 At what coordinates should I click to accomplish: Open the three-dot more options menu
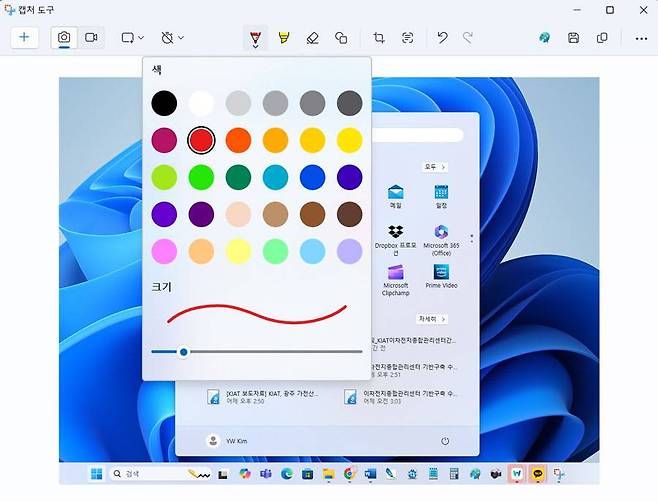[641, 38]
